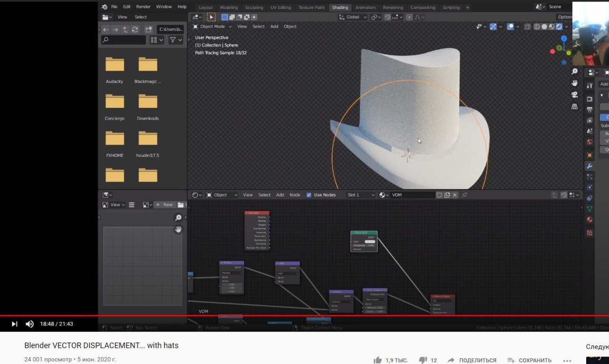The width and height of the screenshot is (609, 364).
Task: Duplicate the VDM material
Action: [x=447, y=195]
